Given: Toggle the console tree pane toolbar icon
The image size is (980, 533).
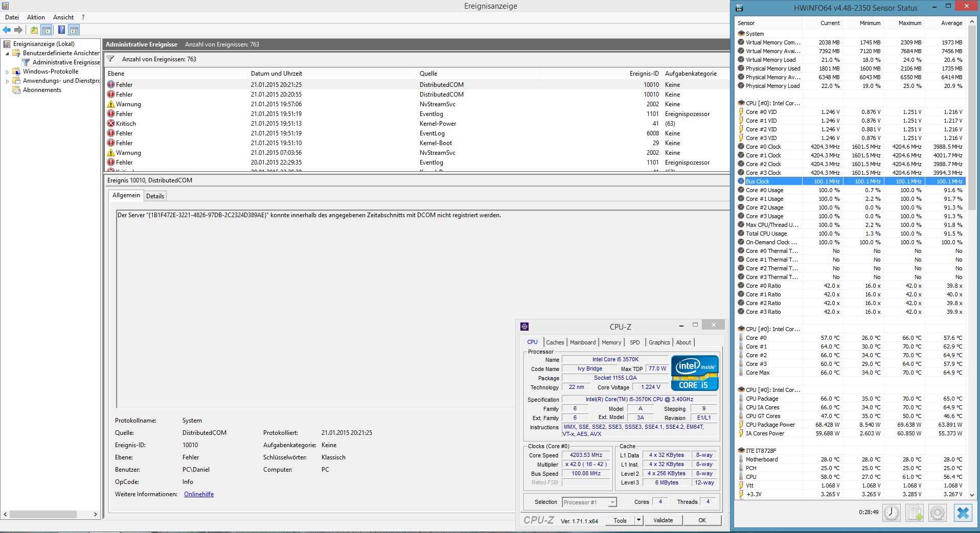Looking at the screenshot, I should click(x=46, y=30).
